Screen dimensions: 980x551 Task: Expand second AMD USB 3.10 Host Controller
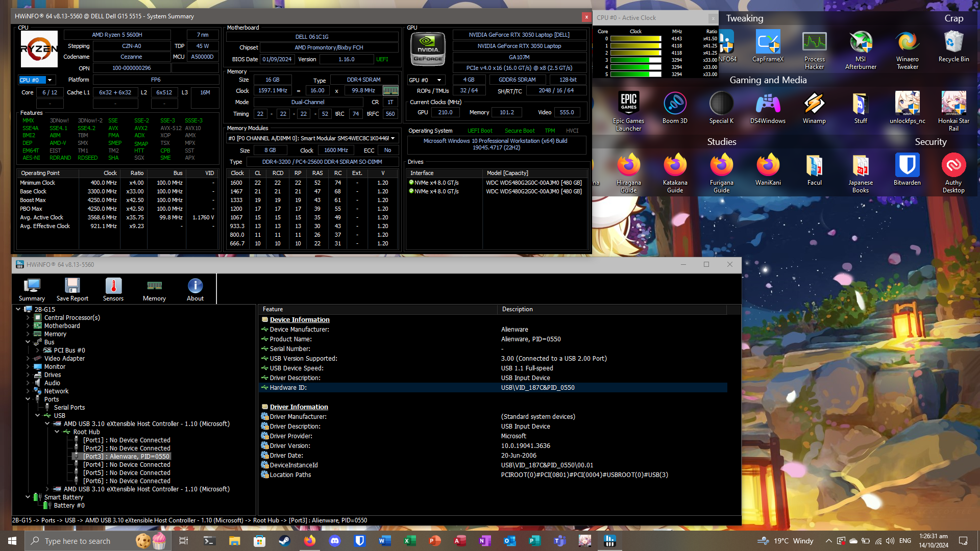click(47, 489)
